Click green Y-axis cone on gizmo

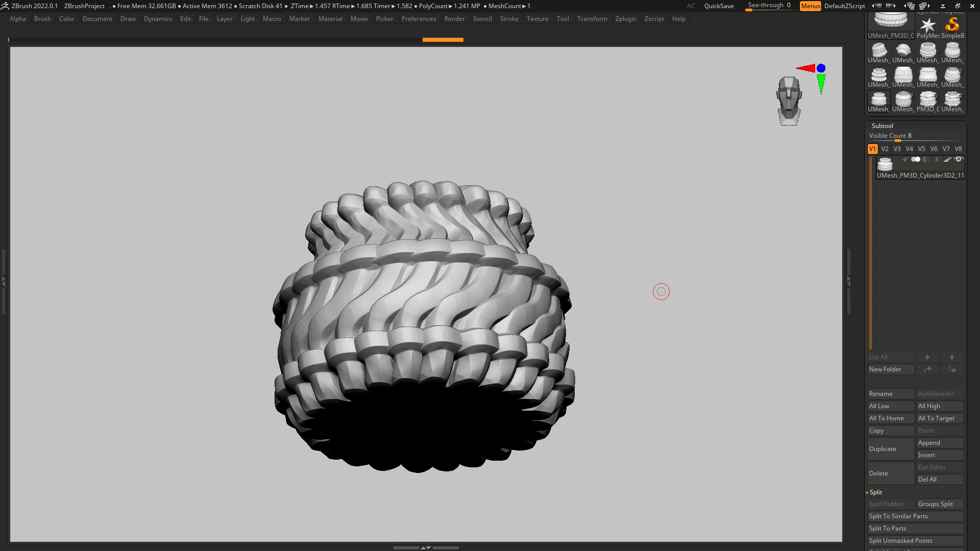pyautogui.click(x=821, y=84)
